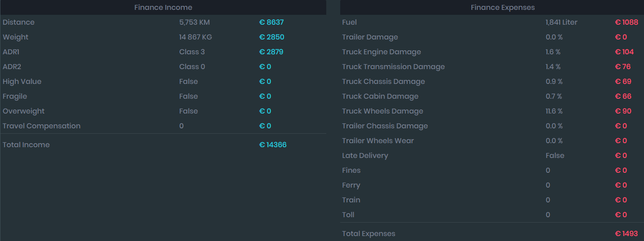Click the 1,841 Liter fuel value
This screenshot has height=241, width=644.
click(561, 22)
